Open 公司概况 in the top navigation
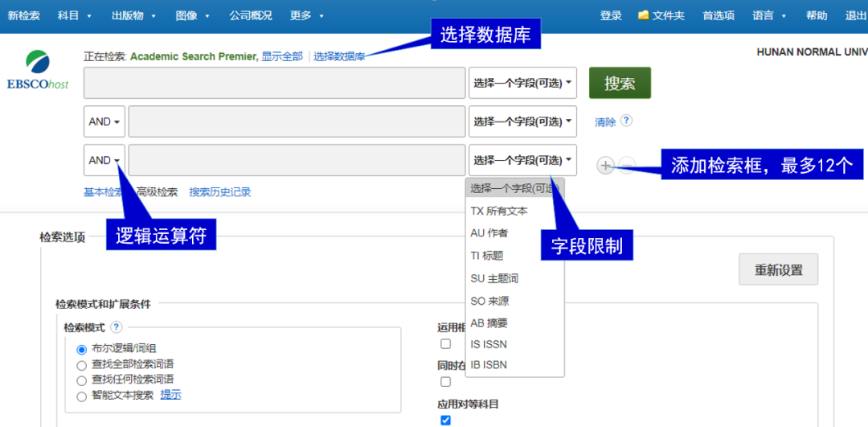This screenshot has width=868, height=427. pyautogui.click(x=251, y=16)
